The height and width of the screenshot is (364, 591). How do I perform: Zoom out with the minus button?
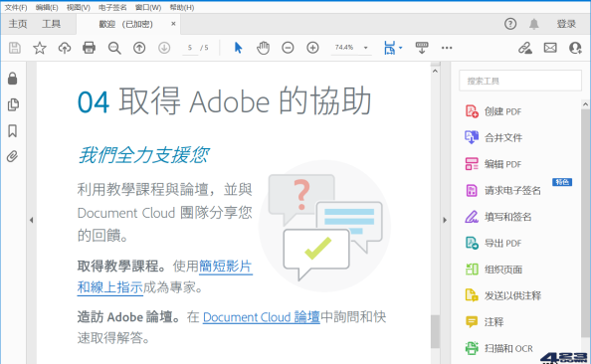coord(288,48)
